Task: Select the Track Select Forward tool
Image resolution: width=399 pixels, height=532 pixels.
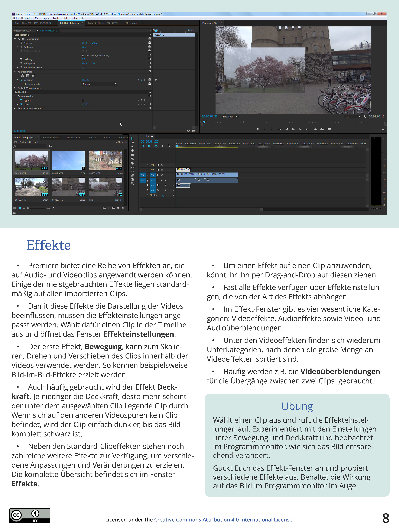Action: (x=132, y=143)
